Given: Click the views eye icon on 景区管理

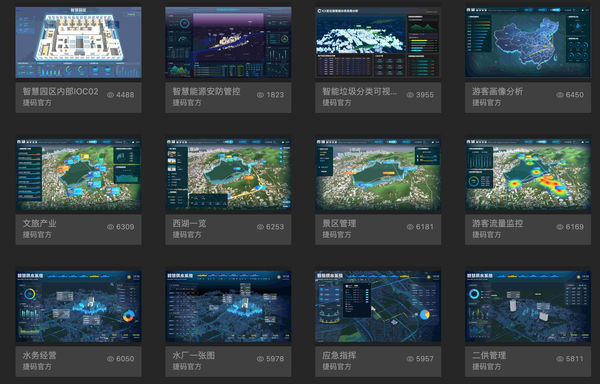Looking at the screenshot, I should click(410, 227).
